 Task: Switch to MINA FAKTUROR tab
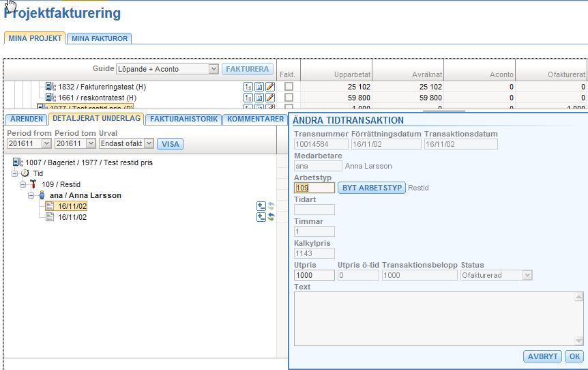pyautogui.click(x=100, y=38)
